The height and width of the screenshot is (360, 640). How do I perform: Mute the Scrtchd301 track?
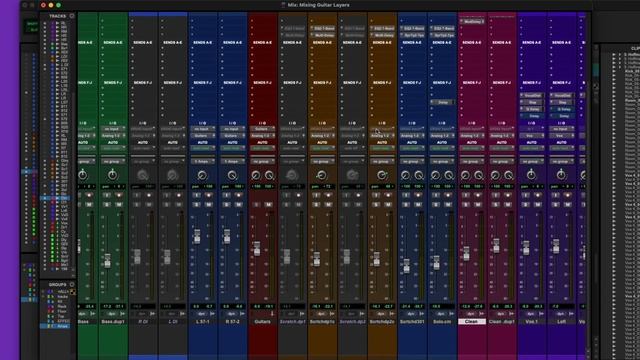click(x=418, y=204)
